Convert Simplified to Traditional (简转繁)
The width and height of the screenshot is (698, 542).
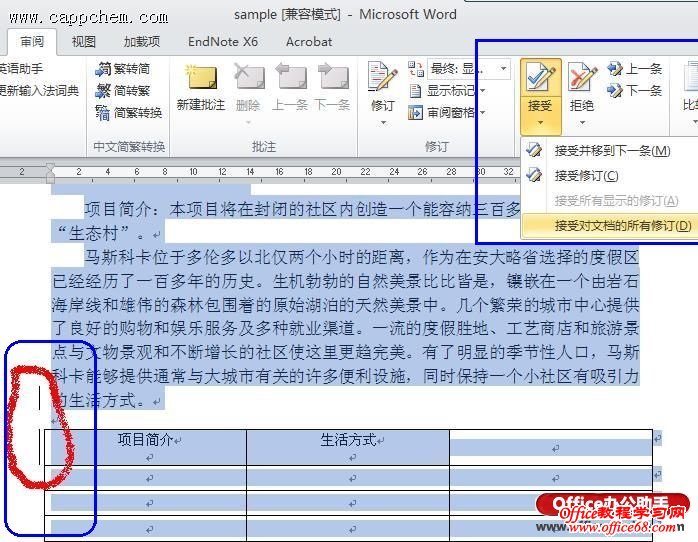(122, 91)
